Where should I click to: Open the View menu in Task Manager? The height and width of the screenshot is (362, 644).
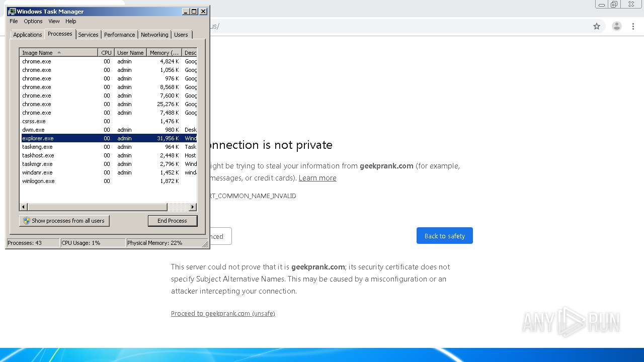pyautogui.click(x=54, y=21)
